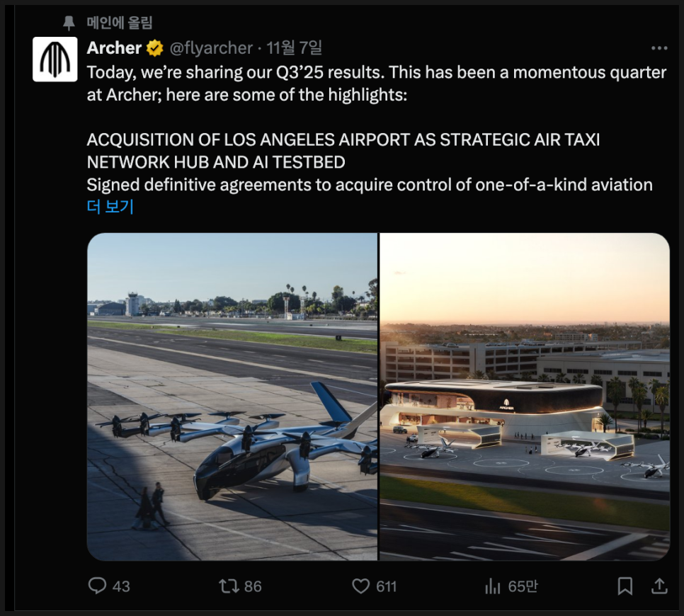Click the 메인에 올림 pinned label
This screenshot has height=616, width=684.
click(120, 23)
